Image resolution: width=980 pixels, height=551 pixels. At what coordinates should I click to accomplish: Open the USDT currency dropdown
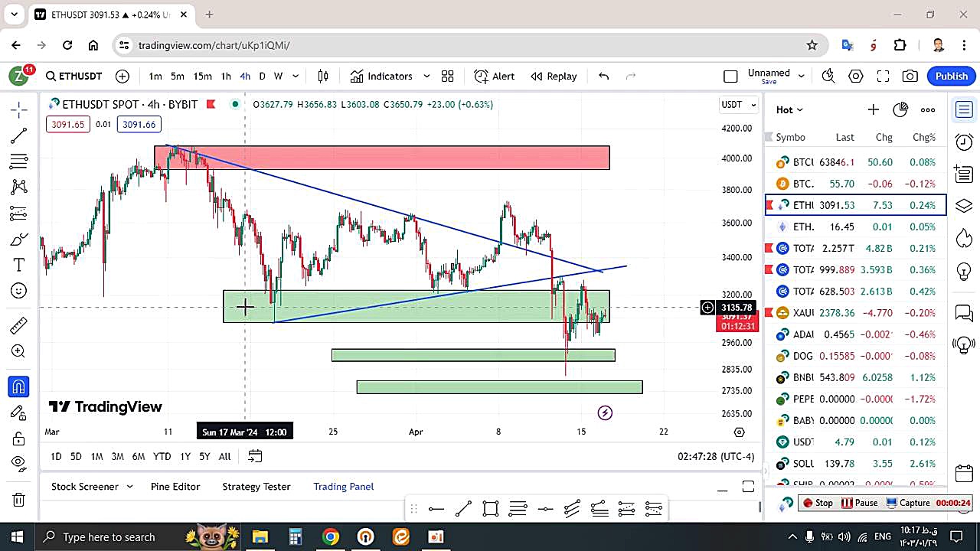click(739, 105)
